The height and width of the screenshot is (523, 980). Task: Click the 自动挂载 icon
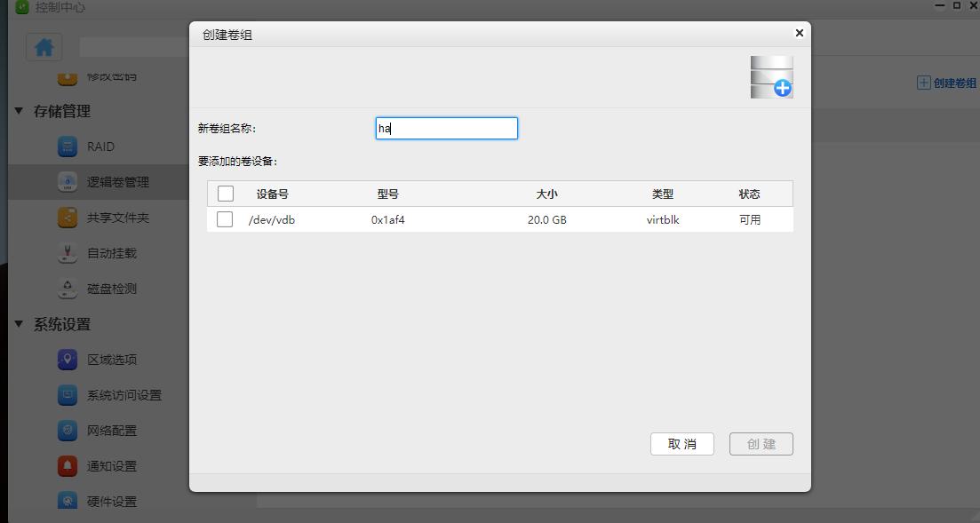click(x=67, y=252)
